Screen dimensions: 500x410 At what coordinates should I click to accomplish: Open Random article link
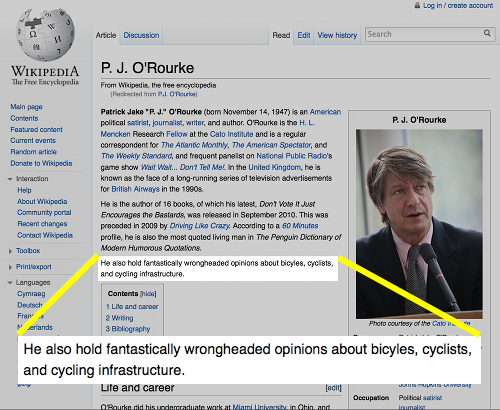coord(33,152)
